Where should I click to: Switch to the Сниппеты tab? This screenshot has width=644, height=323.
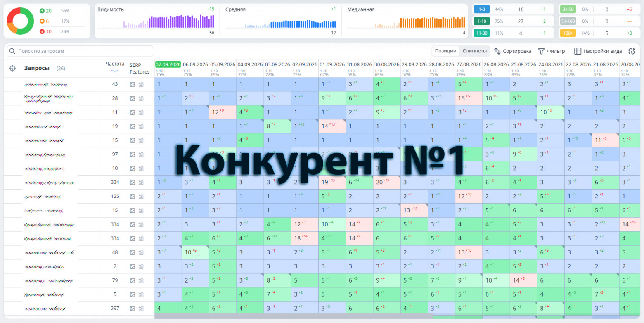(x=474, y=51)
